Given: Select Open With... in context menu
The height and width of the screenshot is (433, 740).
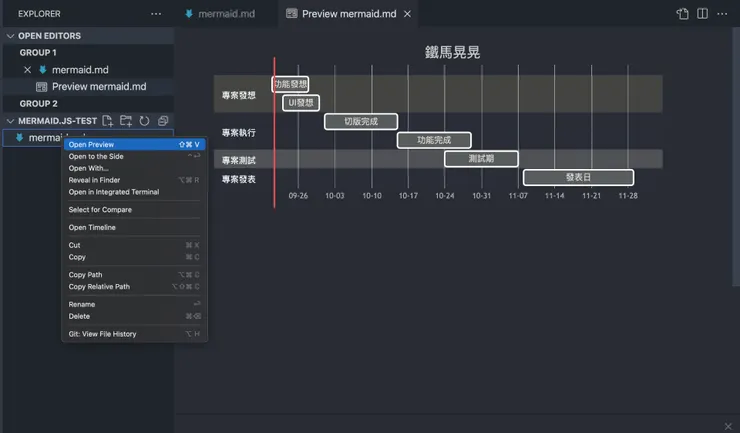Looking at the screenshot, I should (135, 168).
